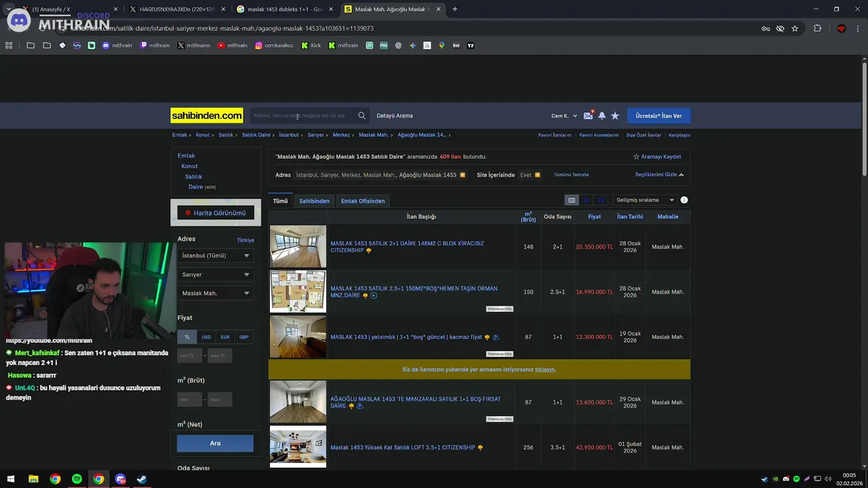The width and height of the screenshot is (868, 488).
Task: Click the site search input box
Action: click(x=303, y=116)
